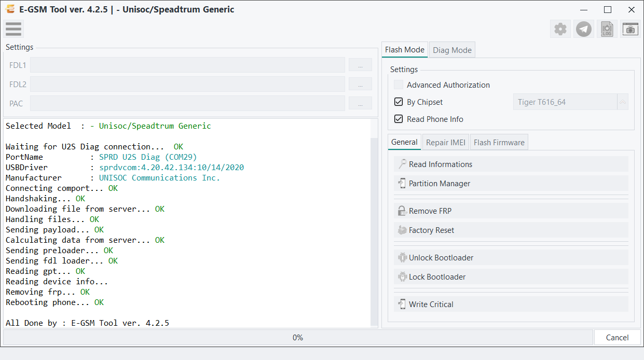Image resolution: width=644 pixels, height=360 pixels.
Task: Toggle the Advanced Authorization checkbox
Action: pyautogui.click(x=399, y=85)
